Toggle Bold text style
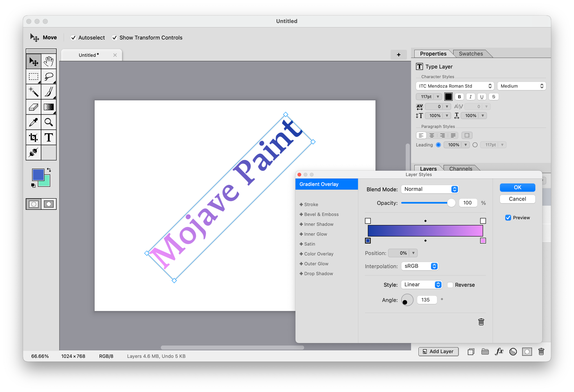 click(x=459, y=97)
